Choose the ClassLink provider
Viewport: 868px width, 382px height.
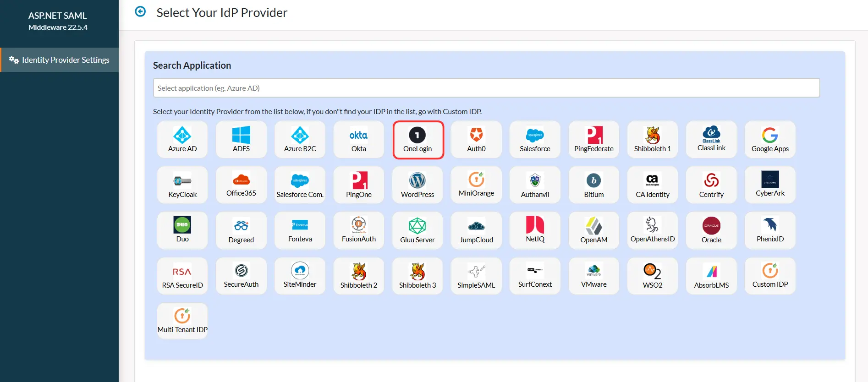711,140
